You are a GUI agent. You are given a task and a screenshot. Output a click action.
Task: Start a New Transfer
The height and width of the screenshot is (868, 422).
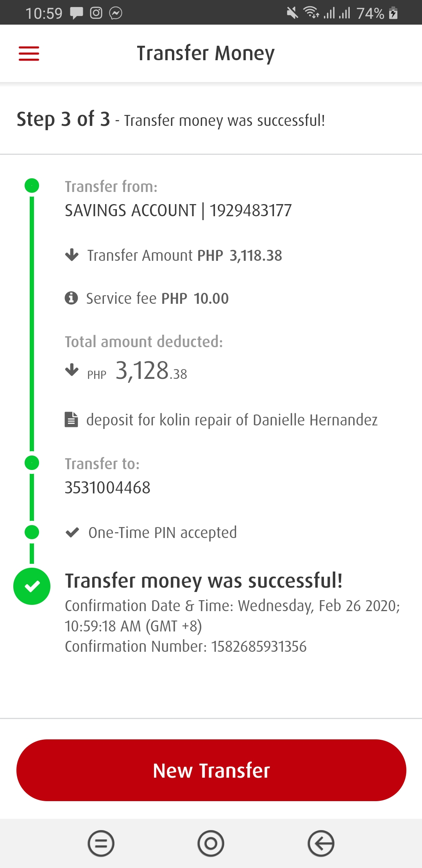click(x=211, y=770)
